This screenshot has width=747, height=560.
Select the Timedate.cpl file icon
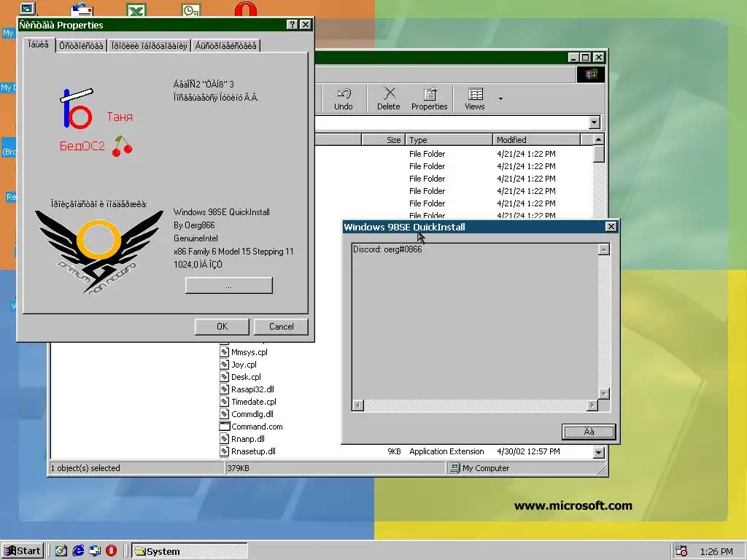[x=225, y=402]
